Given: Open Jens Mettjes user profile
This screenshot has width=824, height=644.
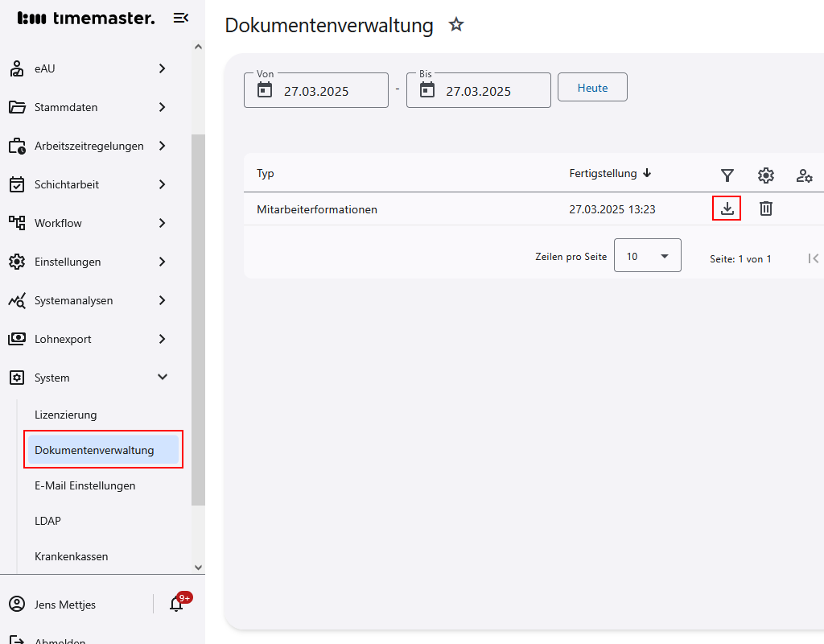Looking at the screenshot, I should (64, 605).
